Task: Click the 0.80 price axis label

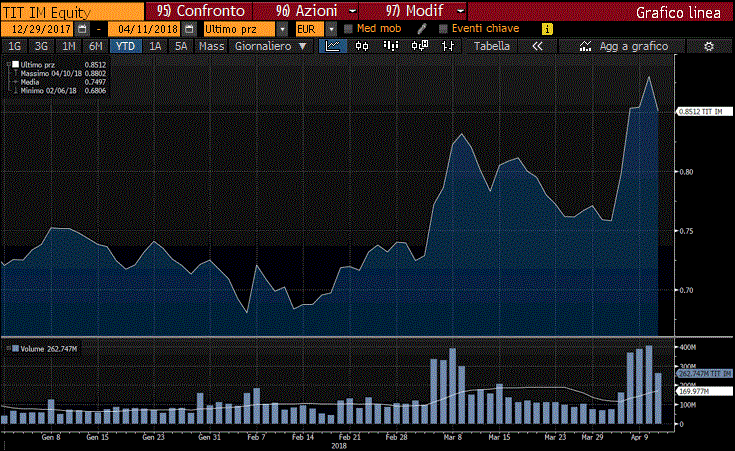Action: 686,172
